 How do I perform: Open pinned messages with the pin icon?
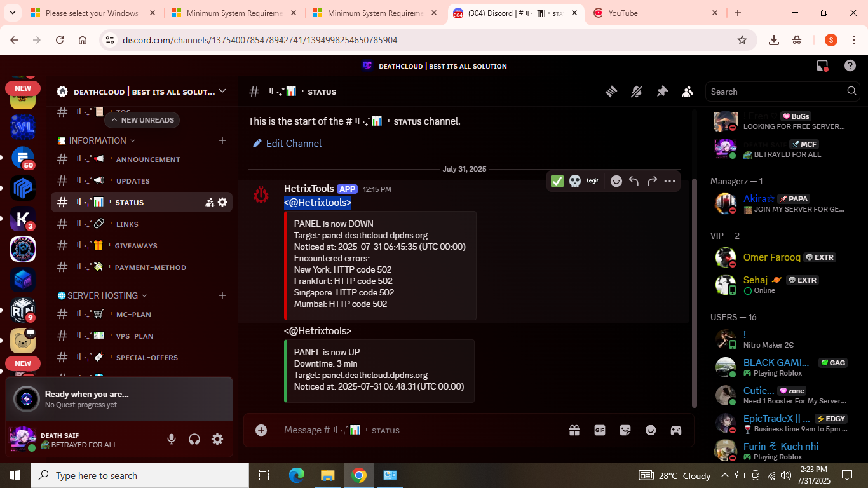click(x=662, y=91)
